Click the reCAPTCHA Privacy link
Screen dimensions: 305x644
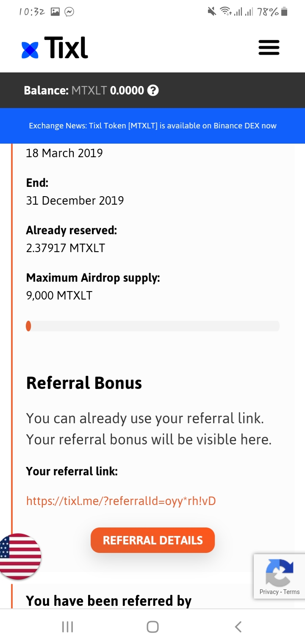pyautogui.click(x=269, y=592)
